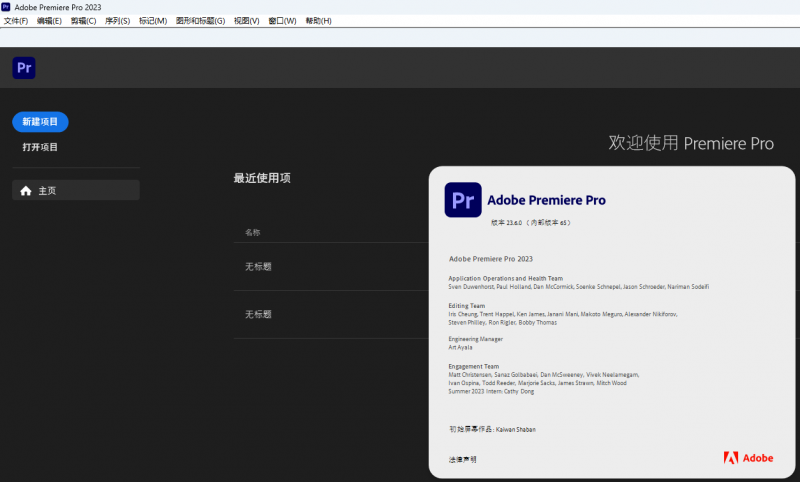The height and width of the screenshot is (482, 800).
Task: Click the Application Operations and Health Team heading
Action: (506, 278)
